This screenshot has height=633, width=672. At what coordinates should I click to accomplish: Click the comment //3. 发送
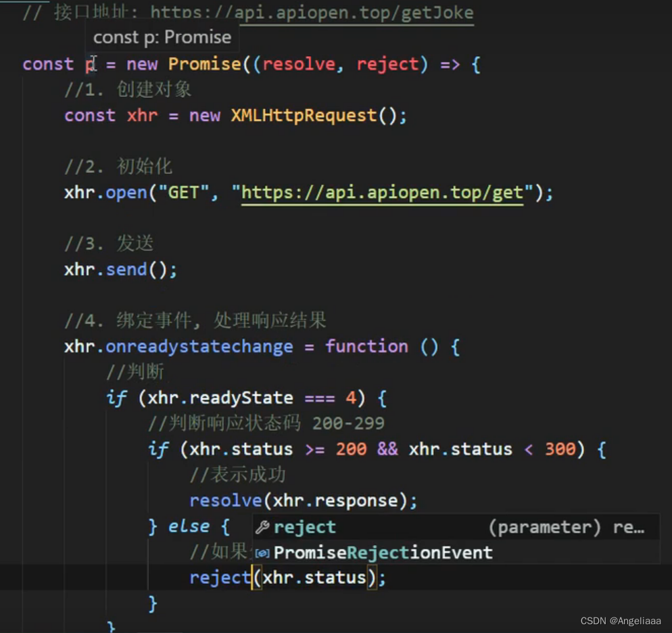[x=109, y=243]
